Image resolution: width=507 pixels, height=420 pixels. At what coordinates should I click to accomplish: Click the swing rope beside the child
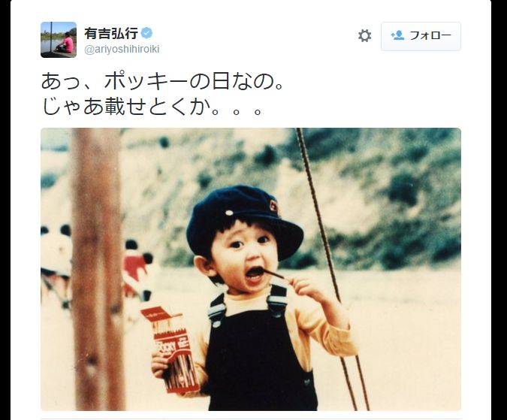click(x=333, y=269)
